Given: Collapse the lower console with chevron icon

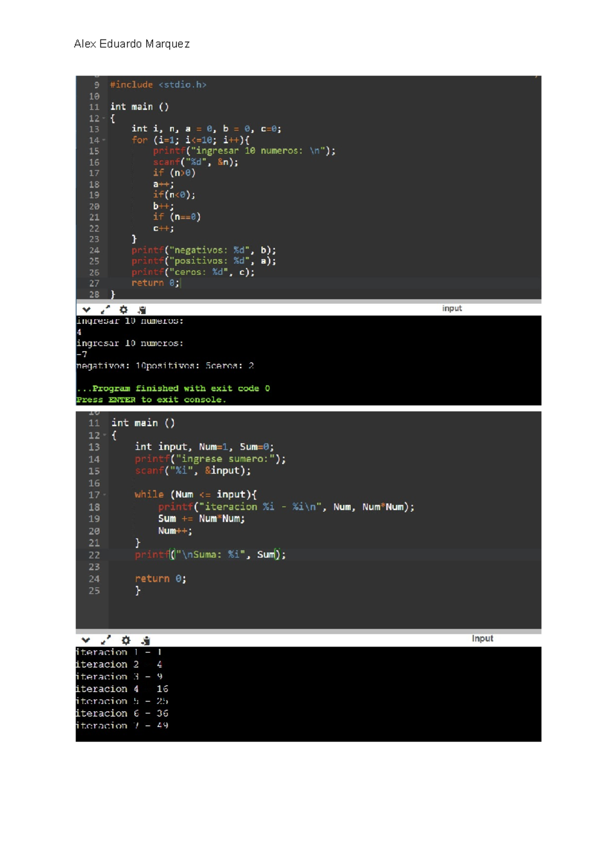Looking at the screenshot, I should coord(86,640).
